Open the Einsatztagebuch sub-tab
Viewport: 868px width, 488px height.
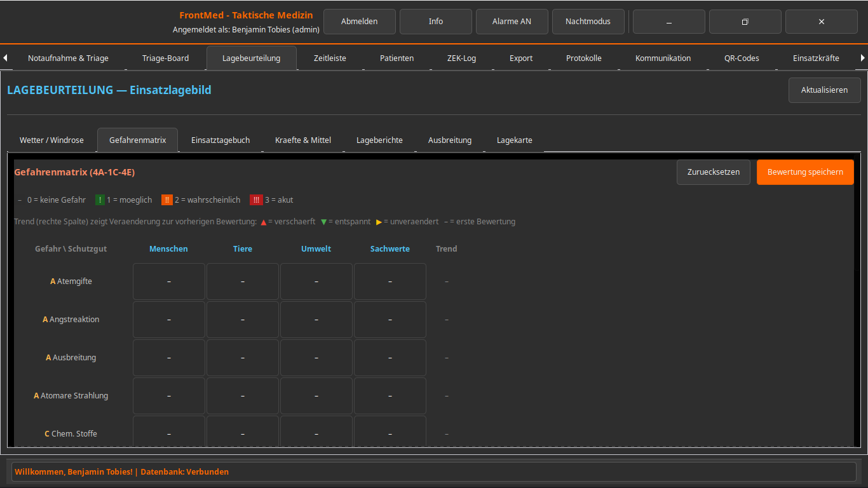[220, 140]
